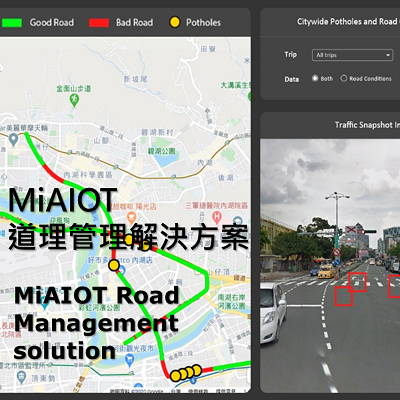Click the Good Road legend text
The height and width of the screenshot is (400, 400).
52,23
